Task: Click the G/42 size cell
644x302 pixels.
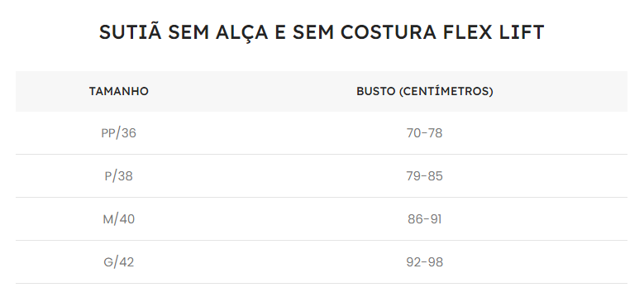Action: [x=119, y=262]
